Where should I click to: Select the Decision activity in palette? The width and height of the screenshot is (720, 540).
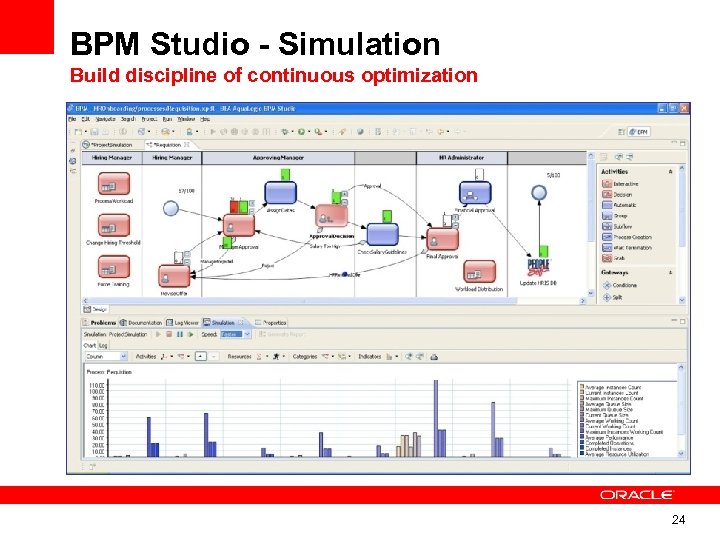[x=617, y=194]
